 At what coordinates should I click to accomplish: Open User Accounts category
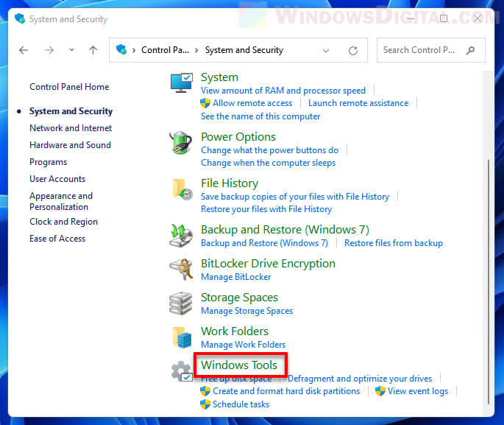(x=57, y=179)
